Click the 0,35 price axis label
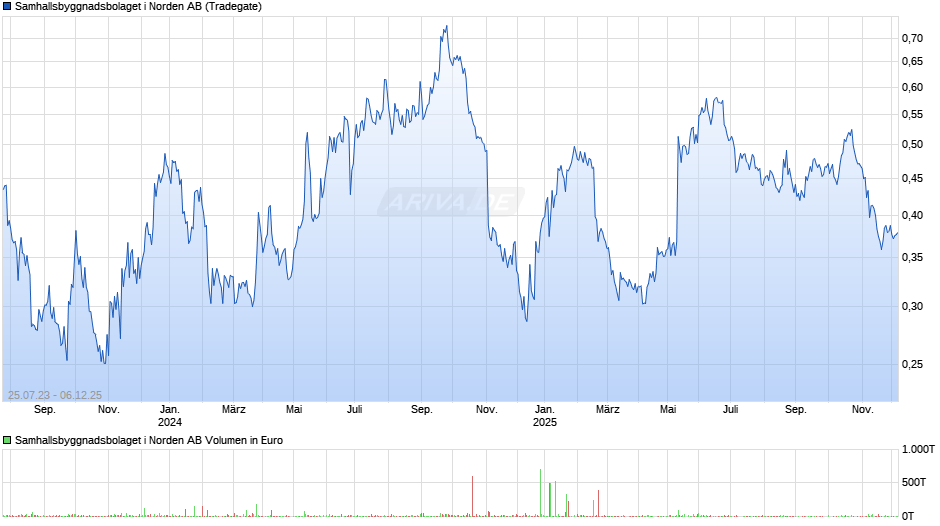This screenshot has height=526, width=940. (912, 257)
